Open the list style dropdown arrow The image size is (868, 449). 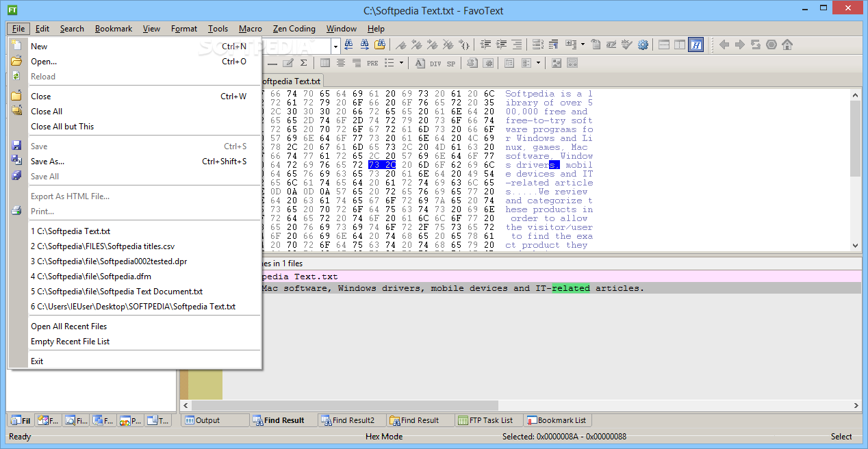pos(402,63)
